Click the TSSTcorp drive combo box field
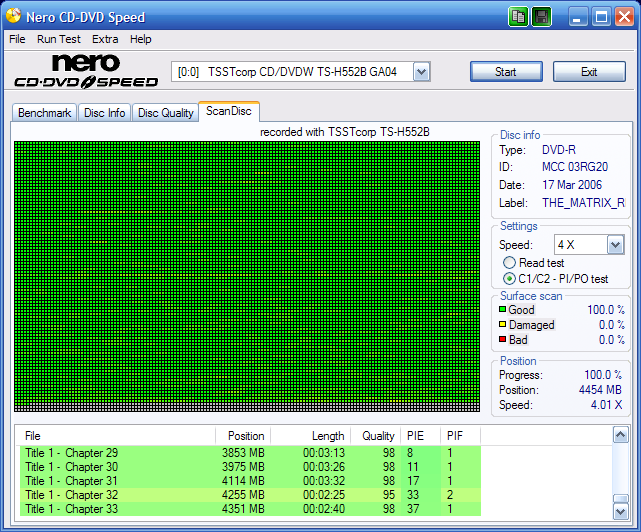 300,72
